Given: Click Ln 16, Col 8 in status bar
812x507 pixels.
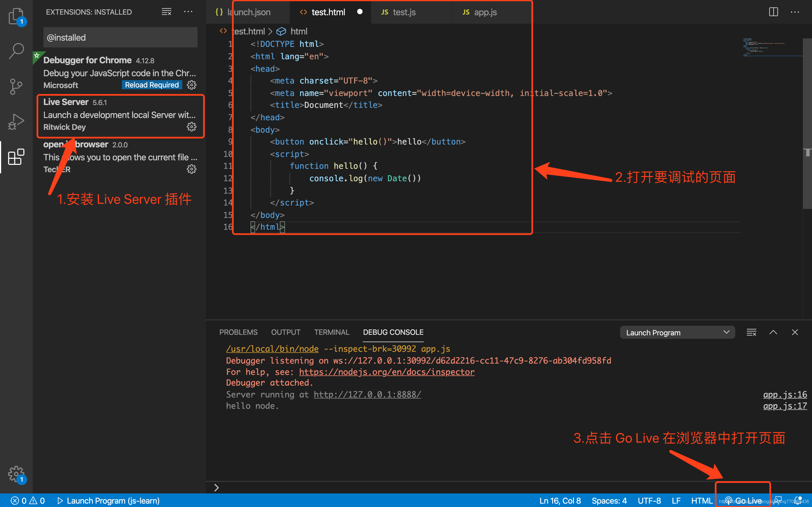Looking at the screenshot, I should coord(560,501).
